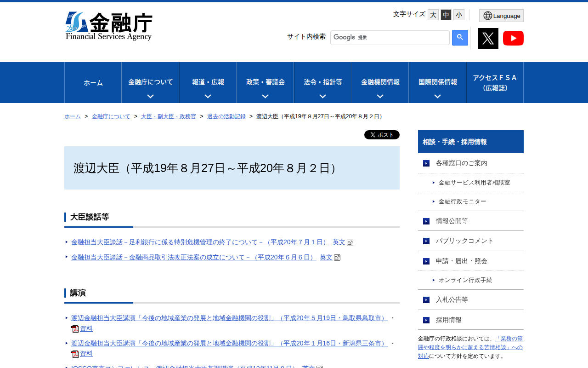Click 相談・手続・採用情報 sidebar header
The width and height of the screenshot is (588, 368).
pos(471,142)
